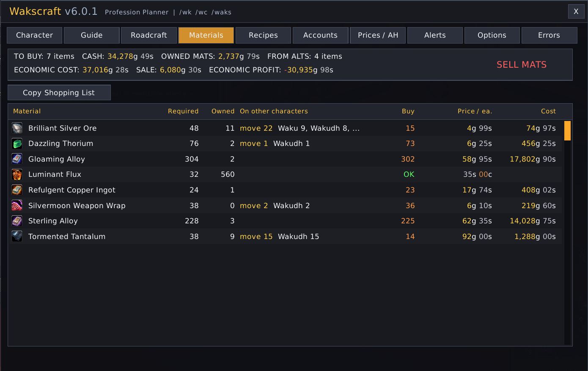Click the Luminant Flux material name

tap(55, 174)
